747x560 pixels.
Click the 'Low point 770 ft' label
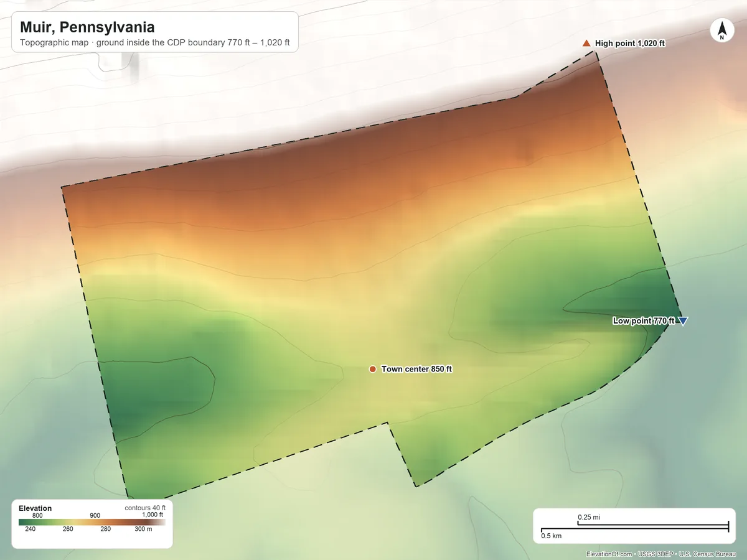[x=644, y=321]
